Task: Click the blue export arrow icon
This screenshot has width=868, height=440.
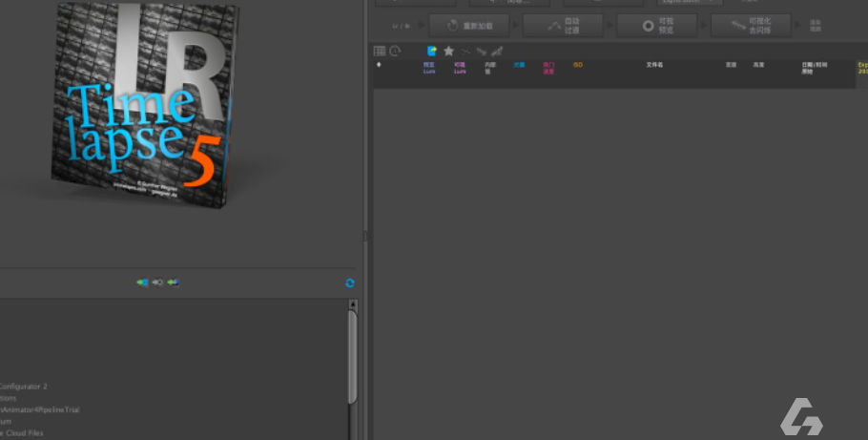Action: (x=432, y=51)
